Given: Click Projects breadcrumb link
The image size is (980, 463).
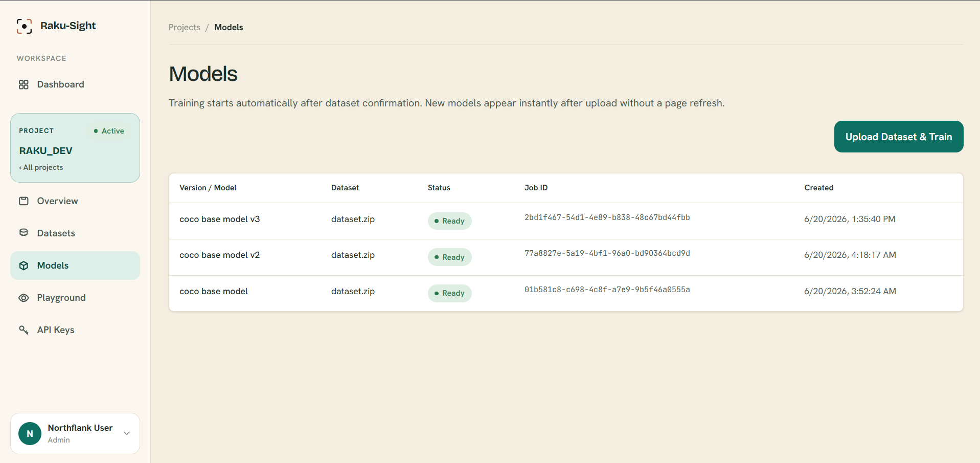Looking at the screenshot, I should coord(185,27).
